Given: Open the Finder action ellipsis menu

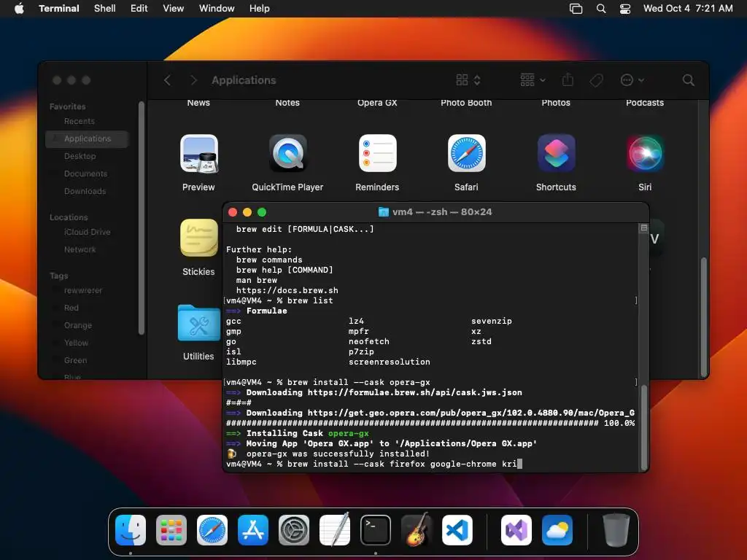Looking at the screenshot, I should (632, 80).
